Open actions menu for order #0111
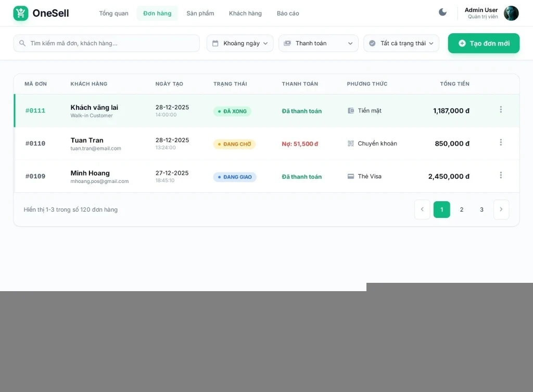Screen dimensions: 533x392 pos(501,110)
